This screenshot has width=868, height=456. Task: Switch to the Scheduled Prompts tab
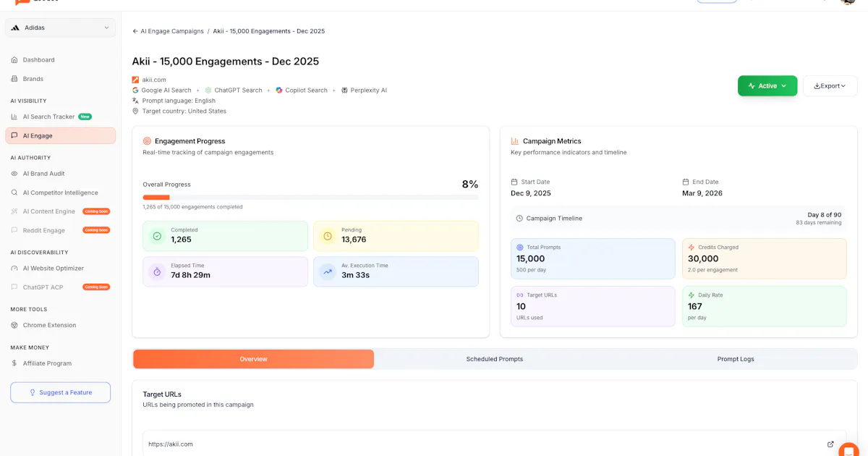click(x=495, y=359)
